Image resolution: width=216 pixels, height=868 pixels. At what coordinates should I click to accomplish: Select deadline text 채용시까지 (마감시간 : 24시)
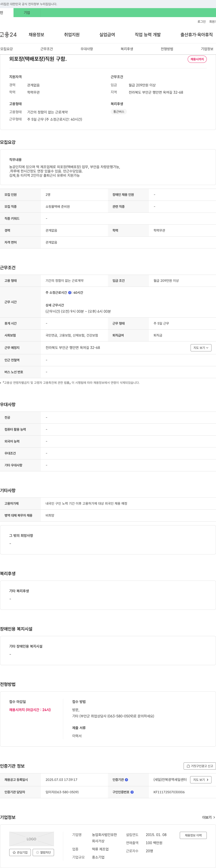coord(30,710)
